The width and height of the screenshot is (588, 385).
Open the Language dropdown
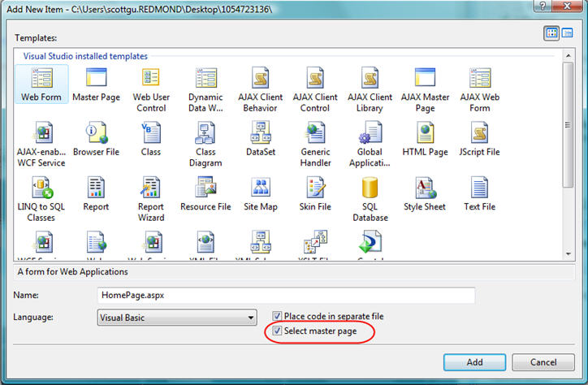(x=250, y=317)
